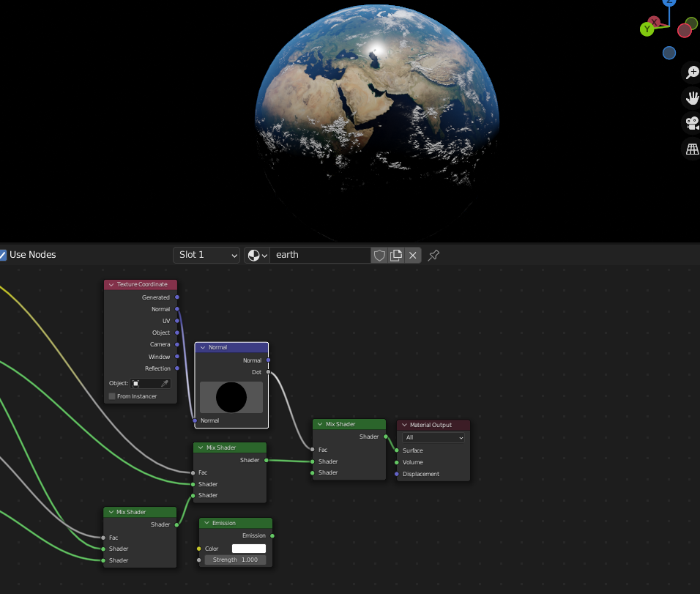Image resolution: width=700 pixels, height=594 pixels.
Task: Click the Dot output socket on Normal node
Action: [268, 372]
